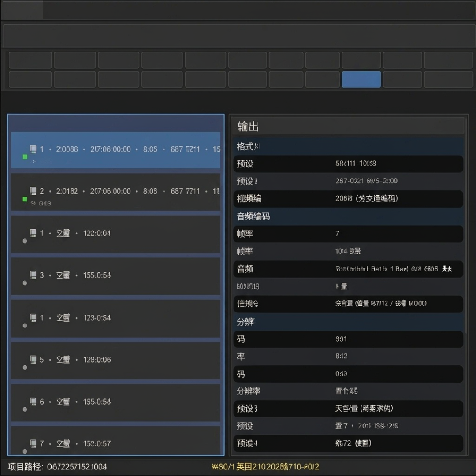Click the monitor icon in row 122:0:04
Viewport: 476px width, 476px height.
pos(33,233)
